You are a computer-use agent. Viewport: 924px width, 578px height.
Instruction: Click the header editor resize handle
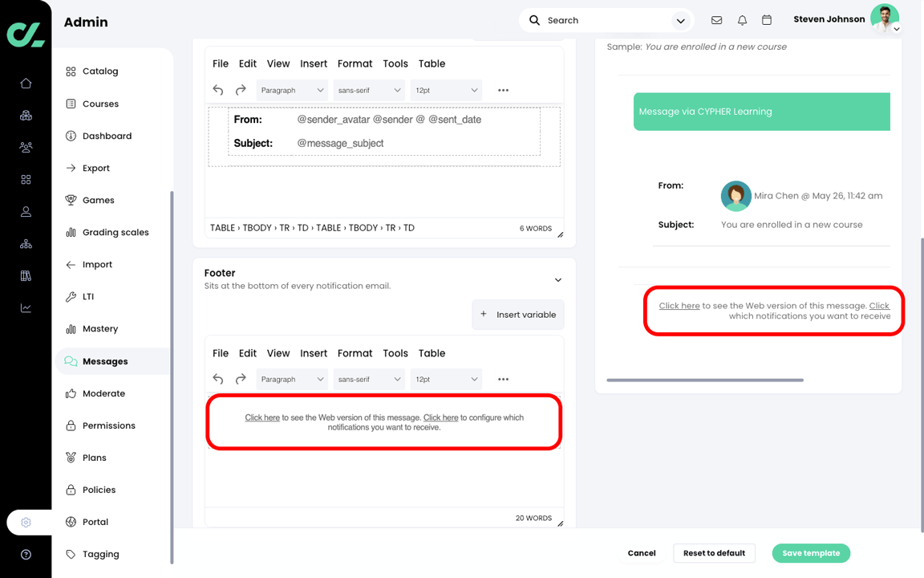coord(561,234)
